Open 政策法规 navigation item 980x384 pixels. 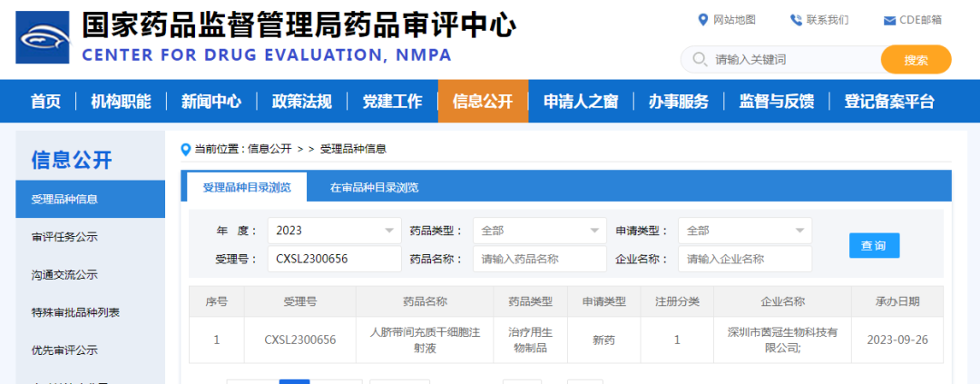[302, 102]
